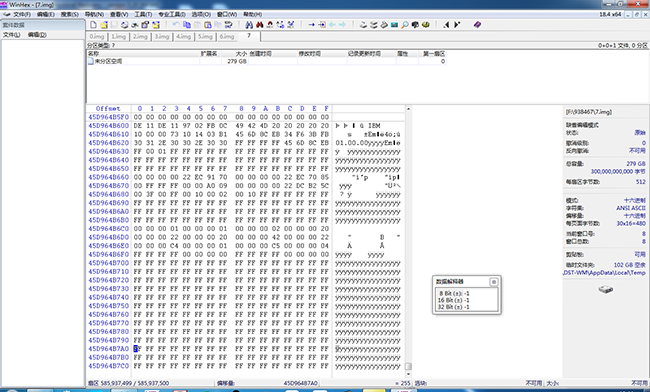
Task: Click the New file icon in toolbar
Action: tap(94, 25)
